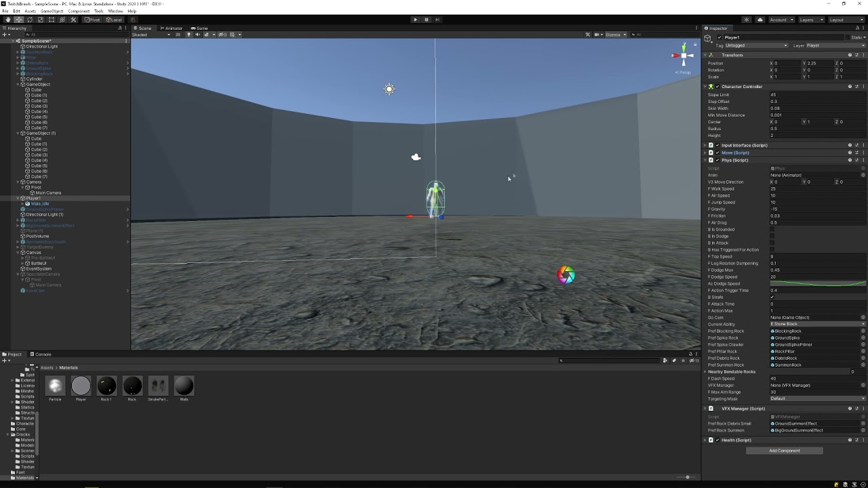Open Character Controller preset icon

click(856, 87)
